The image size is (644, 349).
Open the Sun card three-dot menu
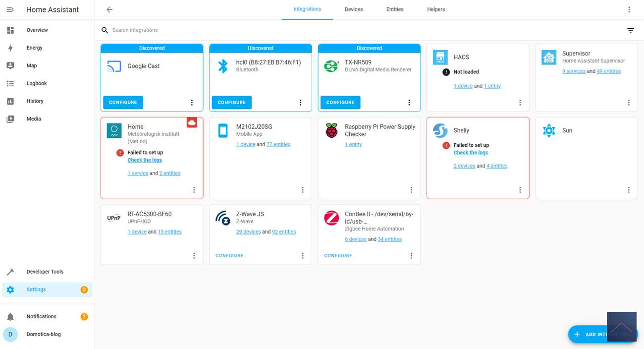click(628, 190)
